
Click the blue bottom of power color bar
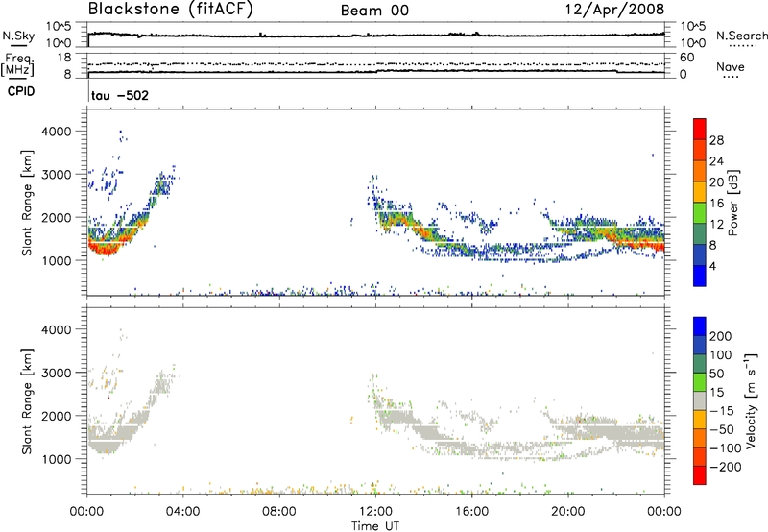tap(700, 276)
